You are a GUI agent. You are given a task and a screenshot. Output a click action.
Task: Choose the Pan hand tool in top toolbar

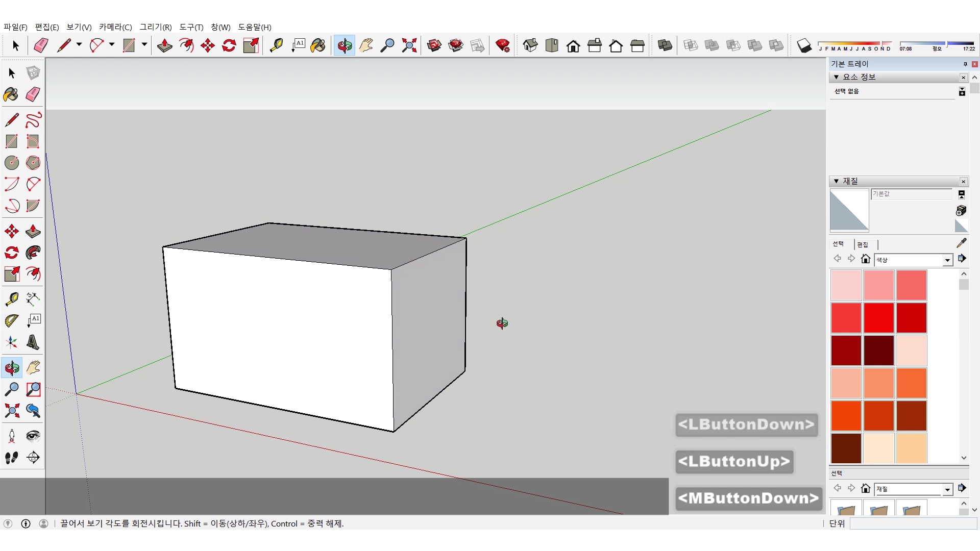pos(366,46)
